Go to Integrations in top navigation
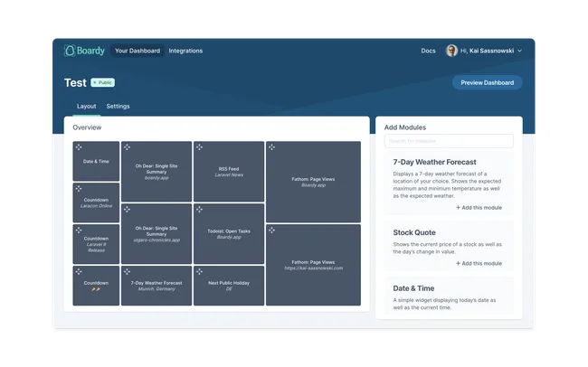The width and height of the screenshot is (588, 367). (x=185, y=51)
